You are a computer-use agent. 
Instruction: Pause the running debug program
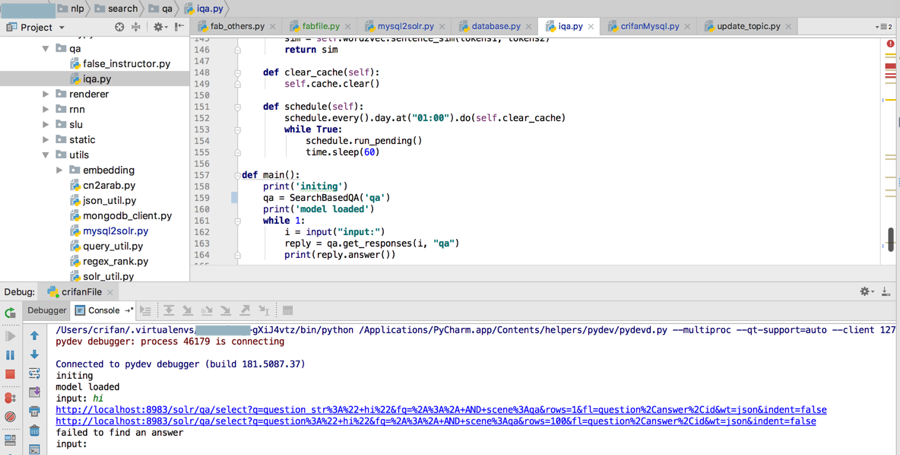[x=10, y=355]
